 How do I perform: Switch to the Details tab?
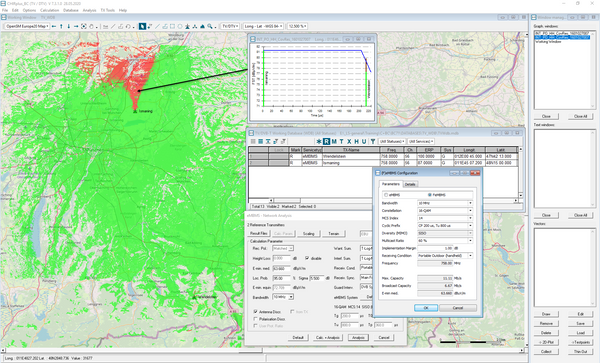pos(410,184)
